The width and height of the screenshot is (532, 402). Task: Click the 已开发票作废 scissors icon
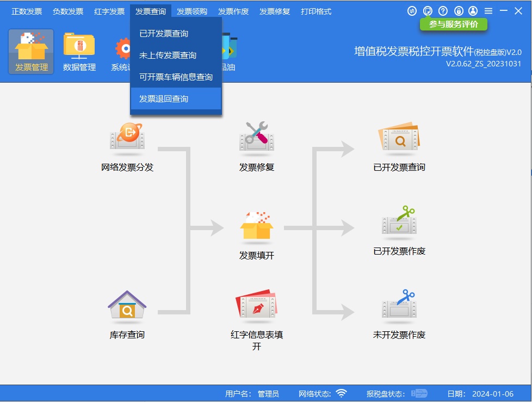[399, 223]
